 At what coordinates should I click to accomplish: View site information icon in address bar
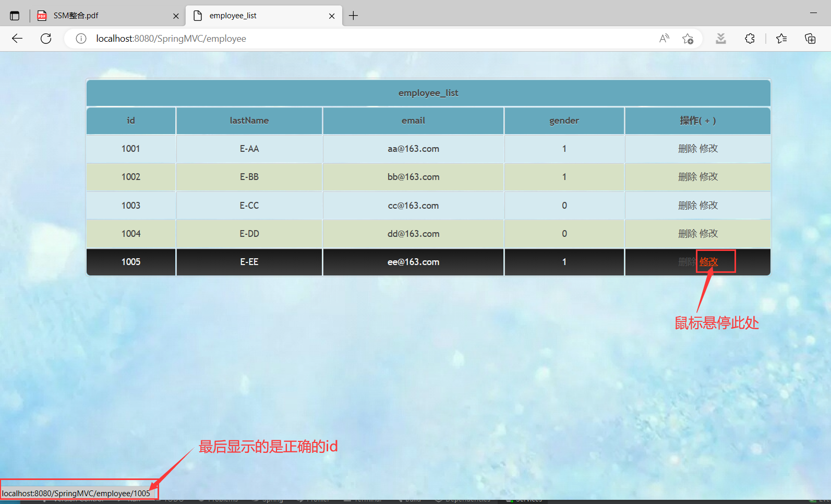(81, 39)
